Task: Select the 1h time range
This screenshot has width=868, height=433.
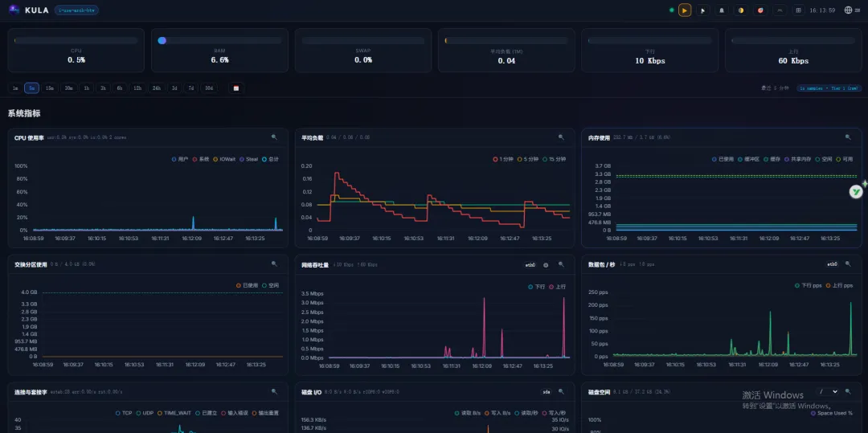Action: pyautogui.click(x=86, y=88)
